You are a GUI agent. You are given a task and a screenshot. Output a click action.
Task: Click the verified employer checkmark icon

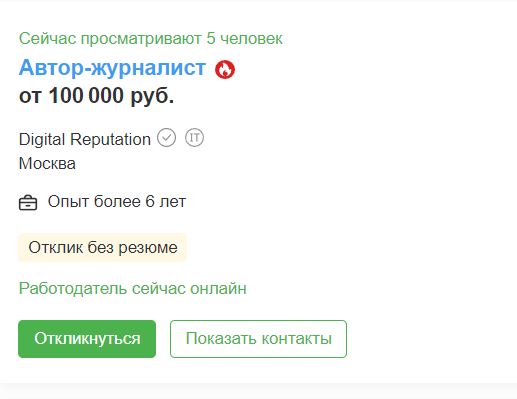coord(166,138)
